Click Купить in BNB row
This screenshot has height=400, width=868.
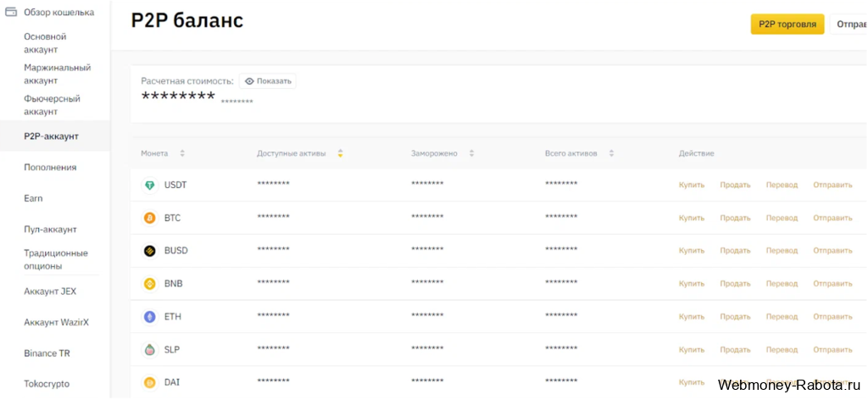pos(692,283)
